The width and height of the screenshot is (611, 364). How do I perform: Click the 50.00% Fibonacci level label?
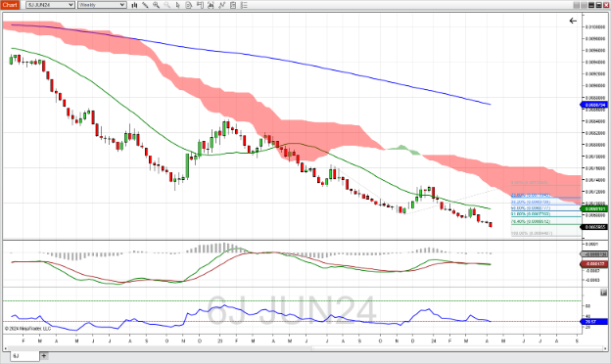[531, 208]
